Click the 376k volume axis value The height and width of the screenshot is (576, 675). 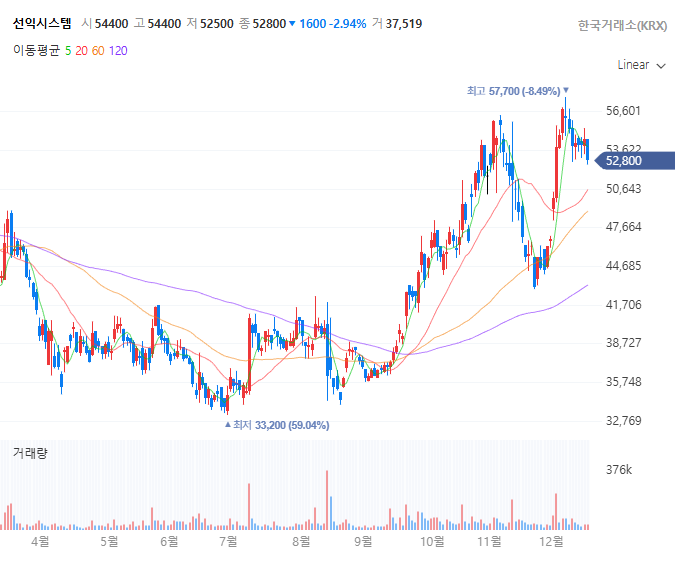(619, 470)
